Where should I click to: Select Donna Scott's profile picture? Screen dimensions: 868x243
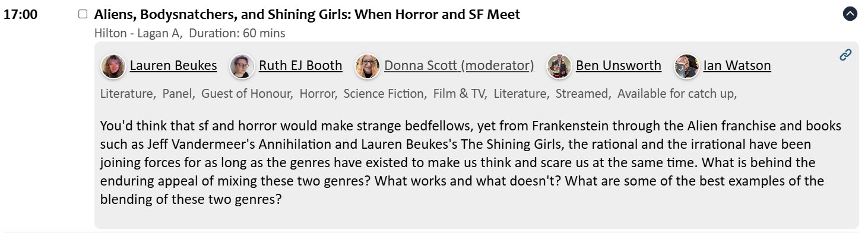[368, 66]
